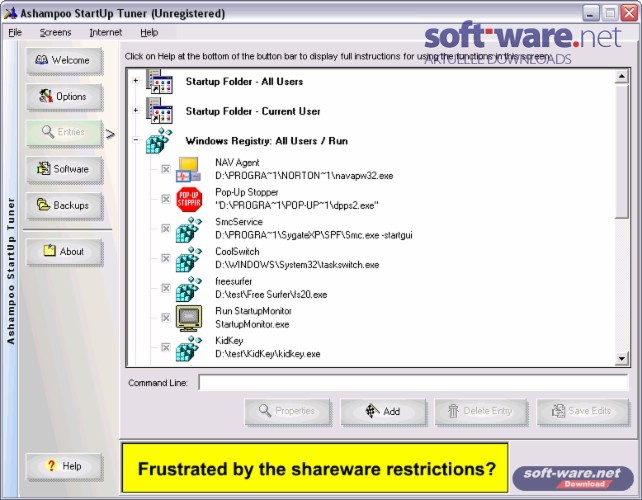The width and height of the screenshot is (642, 500).
Task: Click the Windows Registry cubes group icon
Action: pyautogui.click(x=159, y=141)
